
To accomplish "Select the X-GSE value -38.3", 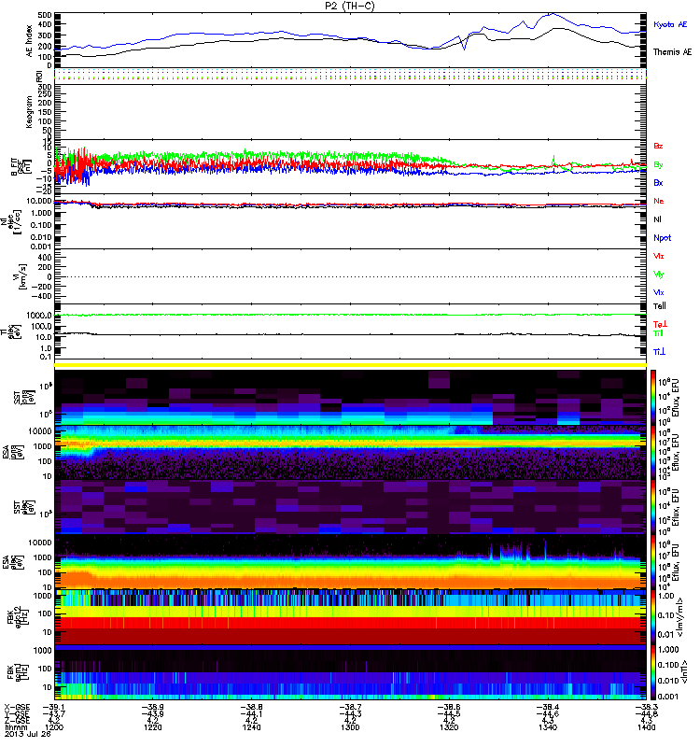I will (646, 708).
